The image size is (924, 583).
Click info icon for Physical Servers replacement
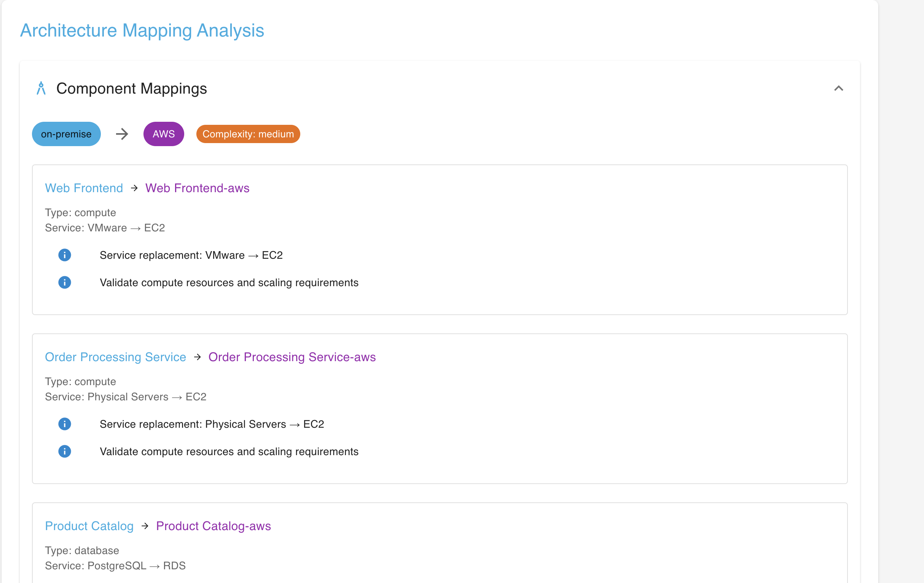pyautogui.click(x=64, y=424)
